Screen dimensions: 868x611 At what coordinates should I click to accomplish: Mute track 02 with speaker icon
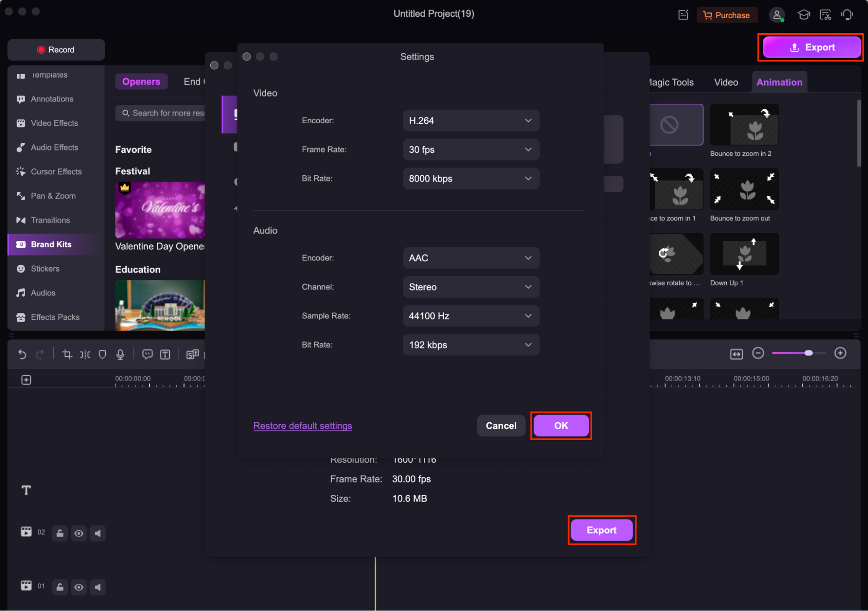point(98,533)
